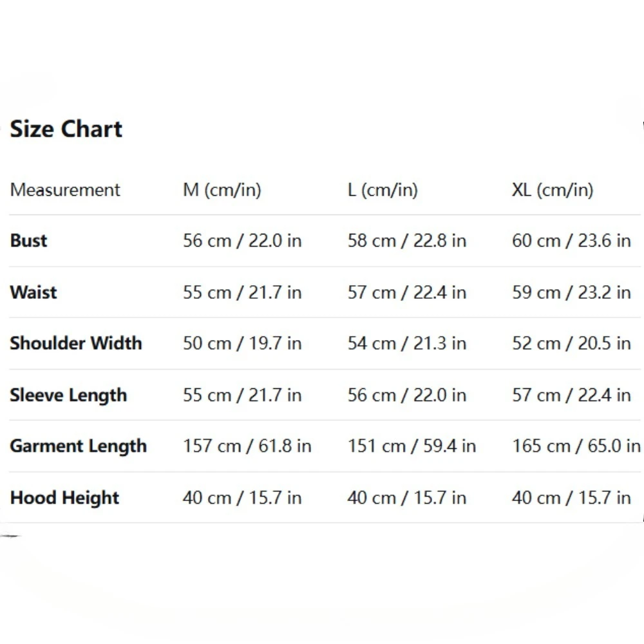Select the Waist row label
644x644 pixels.
pos(33,292)
